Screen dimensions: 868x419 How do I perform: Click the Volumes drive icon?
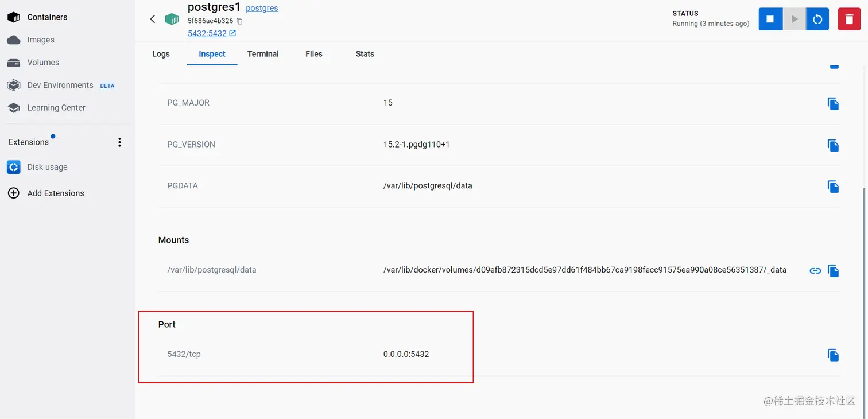coord(14,62)
